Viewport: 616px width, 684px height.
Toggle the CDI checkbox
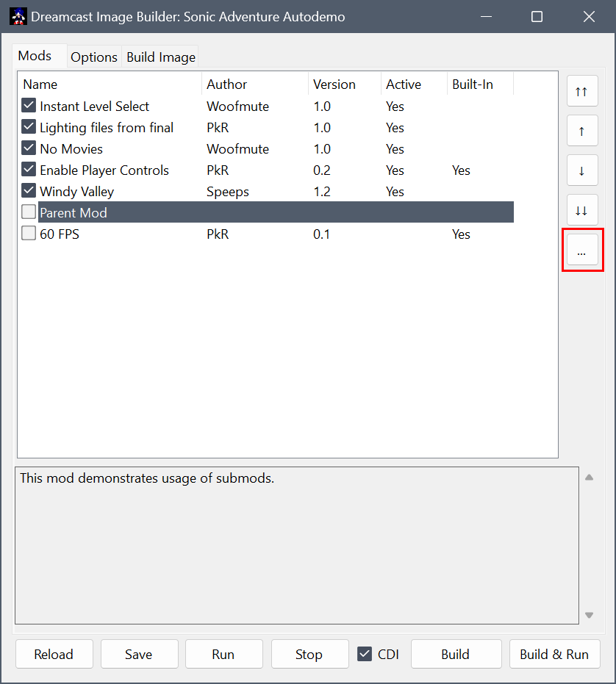click(x=365, y=654)
